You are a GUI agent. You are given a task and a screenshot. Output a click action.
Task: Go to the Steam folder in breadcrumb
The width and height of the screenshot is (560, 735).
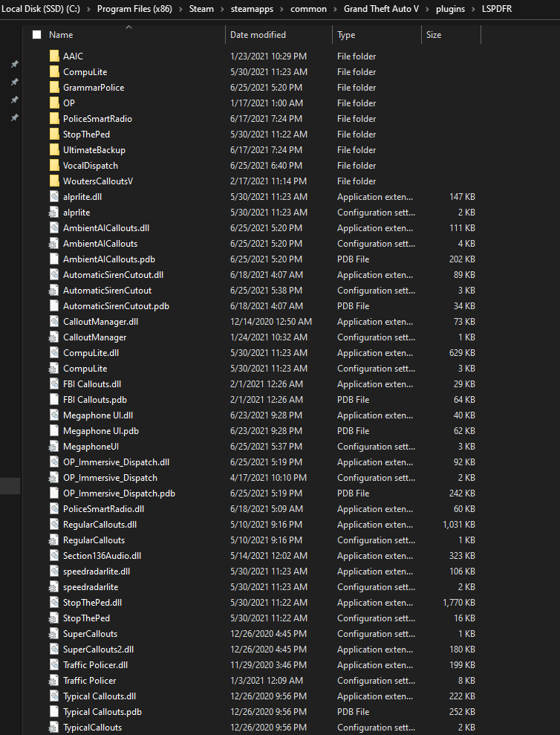click(201, 9)
